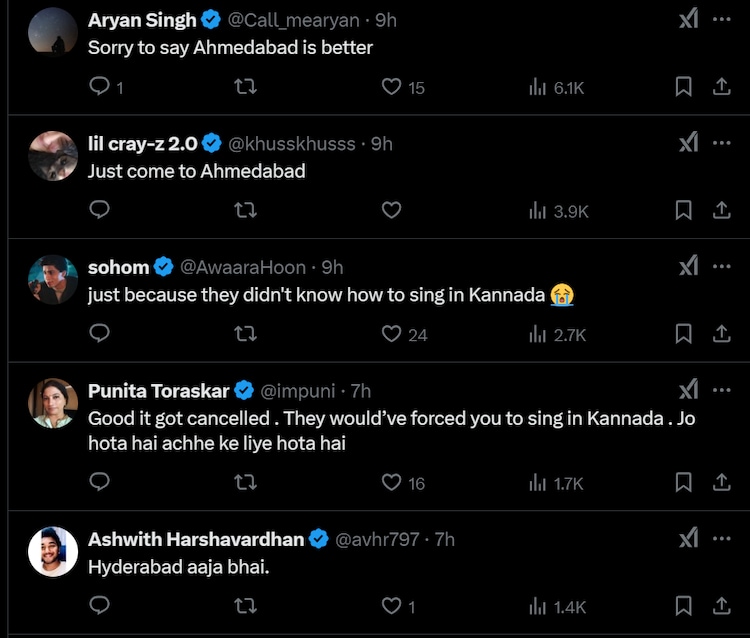The width and height of the screenshot is (750, 638).
Task: Share sohom's Kannada post
Action: coord(721,334)
